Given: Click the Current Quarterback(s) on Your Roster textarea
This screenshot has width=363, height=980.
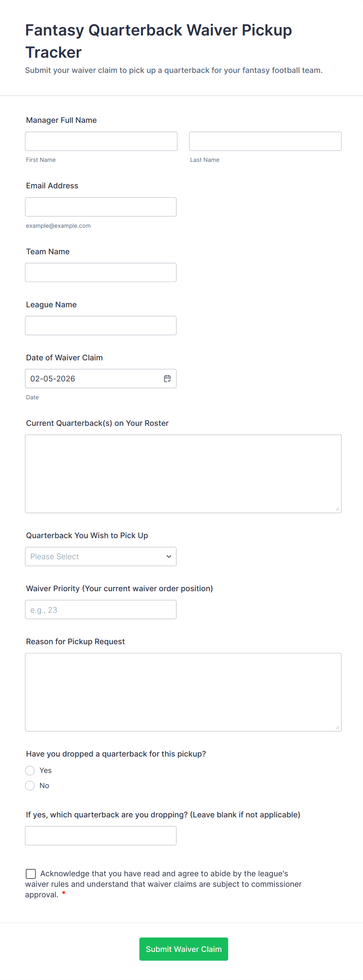Looking at the screenshot, I should [x=183, y=474].
